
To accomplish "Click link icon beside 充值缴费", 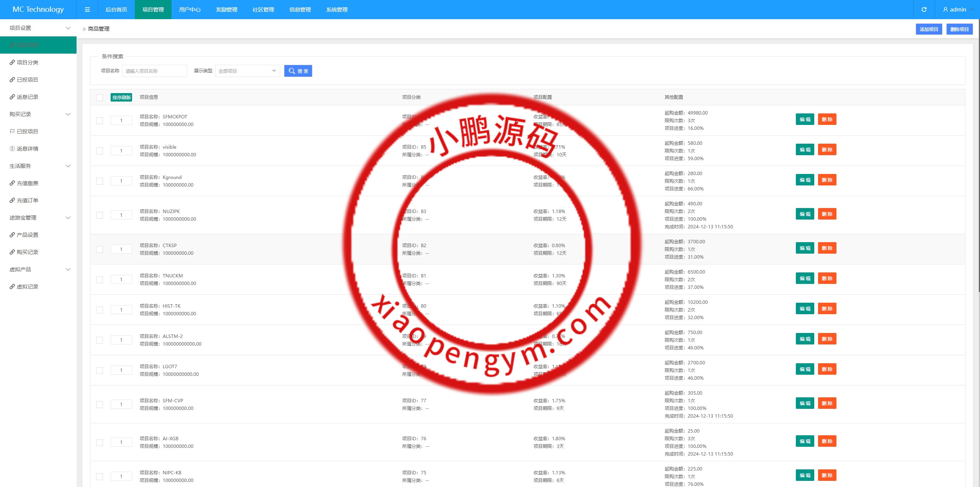I will [12, 183].
